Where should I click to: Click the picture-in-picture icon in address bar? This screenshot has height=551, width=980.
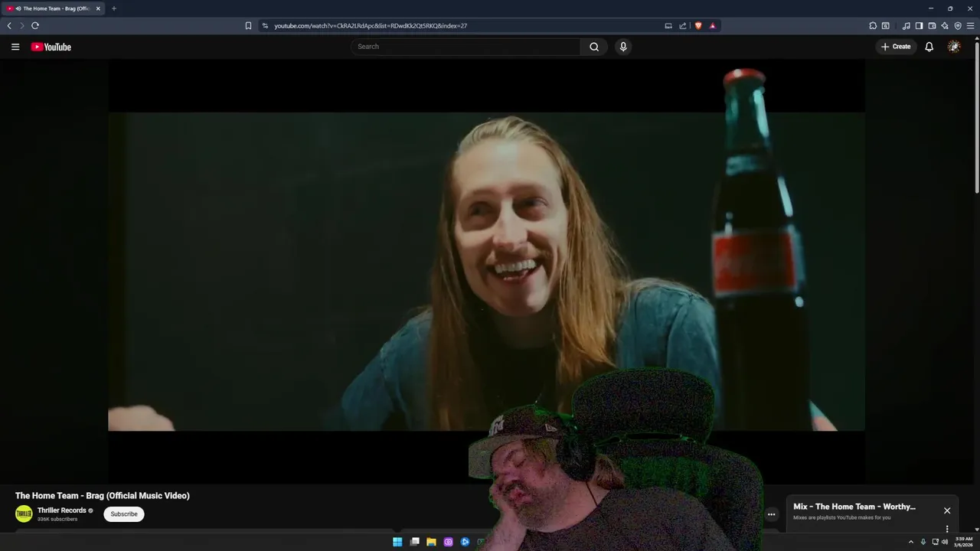click(668, 25)
